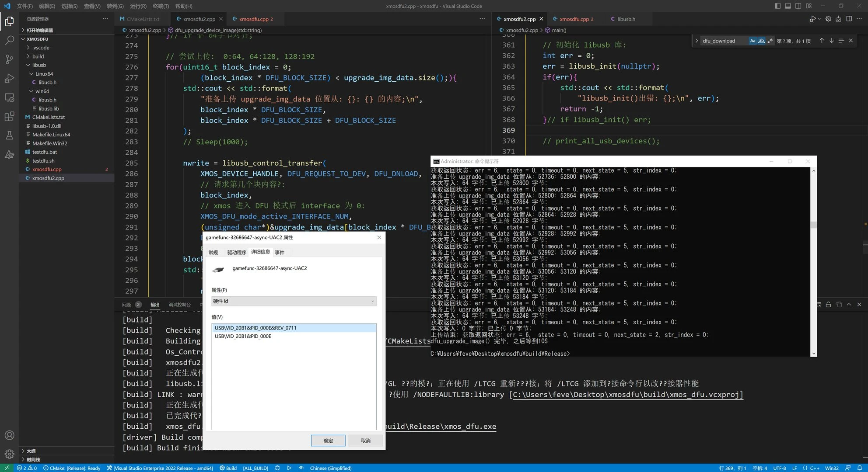The height and width of the screenshot is (472, 868).
Task: Click CMake Release Ready status item
Action: (x=72, y=468)
